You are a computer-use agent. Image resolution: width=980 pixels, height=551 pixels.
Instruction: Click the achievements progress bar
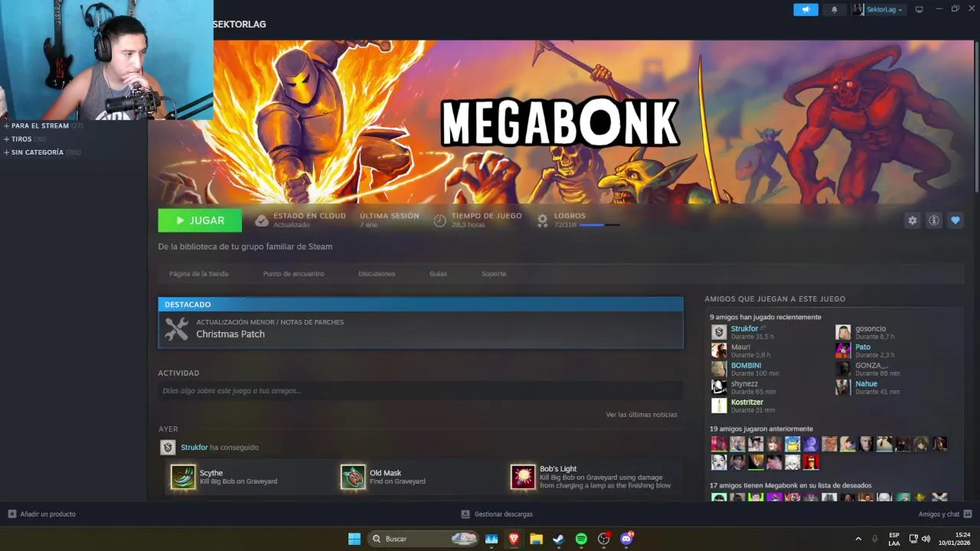coord(599,225)
